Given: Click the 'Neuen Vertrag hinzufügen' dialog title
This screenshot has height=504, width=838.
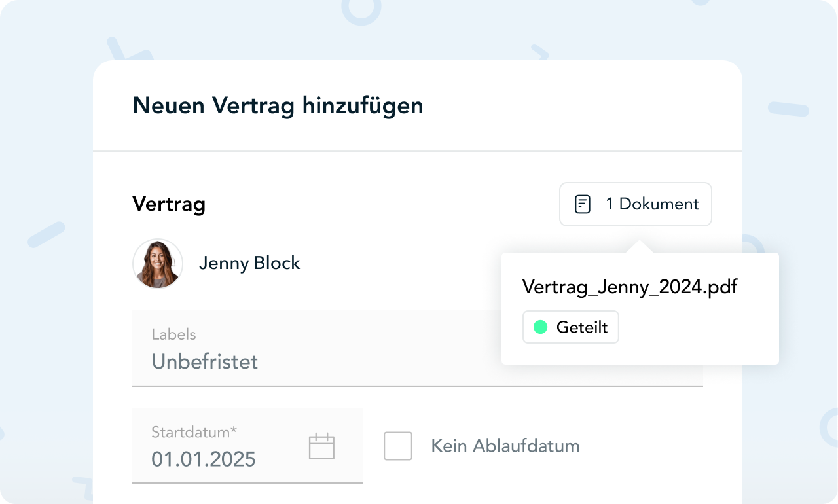Looking at the screenshot, I should tap(278, 105).
